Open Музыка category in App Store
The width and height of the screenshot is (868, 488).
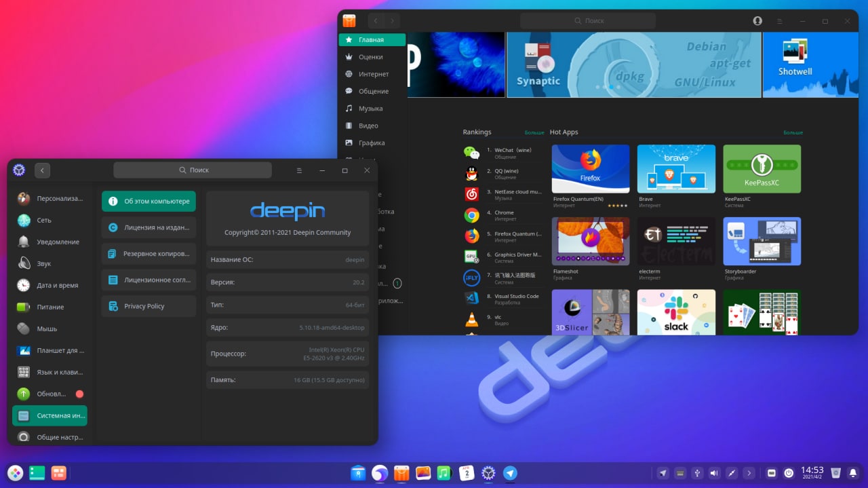372,109
